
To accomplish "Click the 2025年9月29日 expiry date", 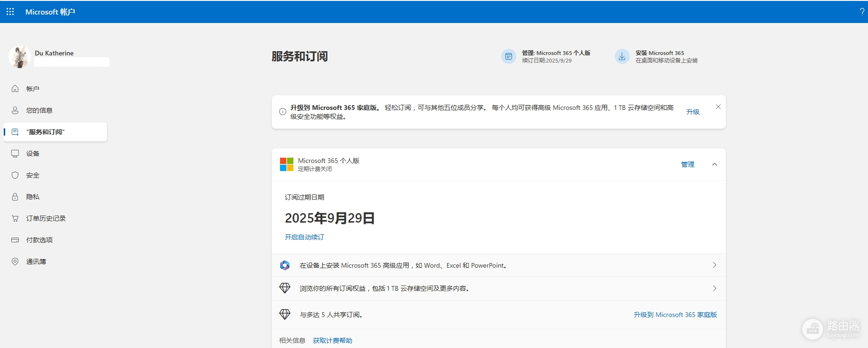I will tap(330, 218).
